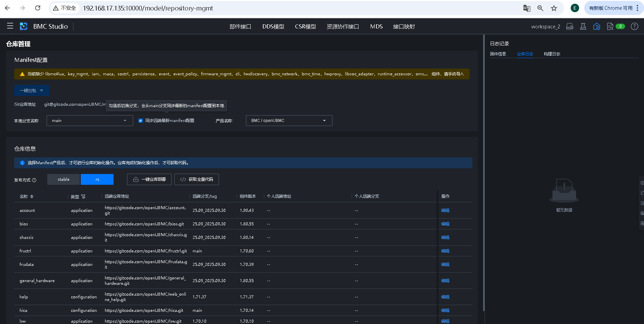
Task: Switch to the 构建日志 tab
Action: point(552,54)
